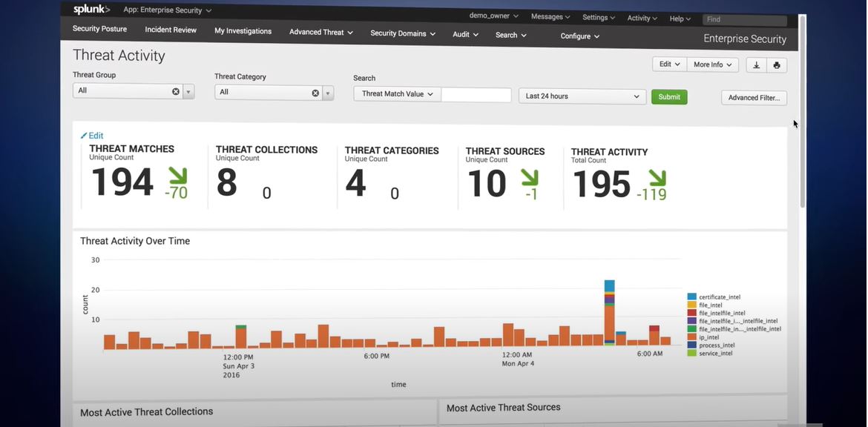Open the Threat Group dropdown arrow
The height and width of the screenshot is (427, 868).
(188, 92)
